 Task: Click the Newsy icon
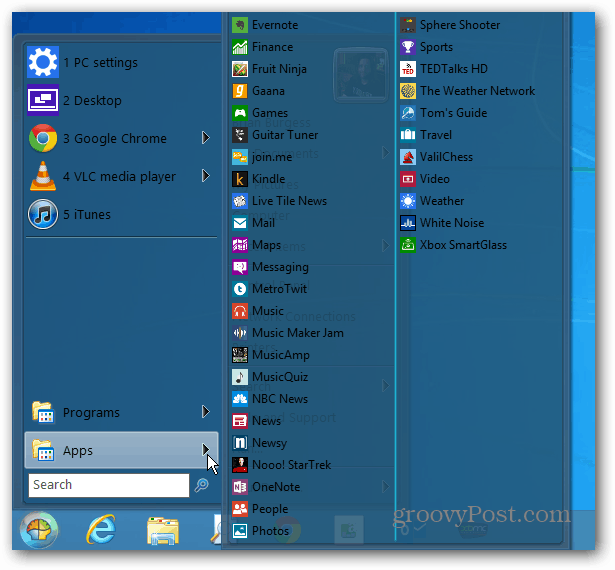point(240,443)
